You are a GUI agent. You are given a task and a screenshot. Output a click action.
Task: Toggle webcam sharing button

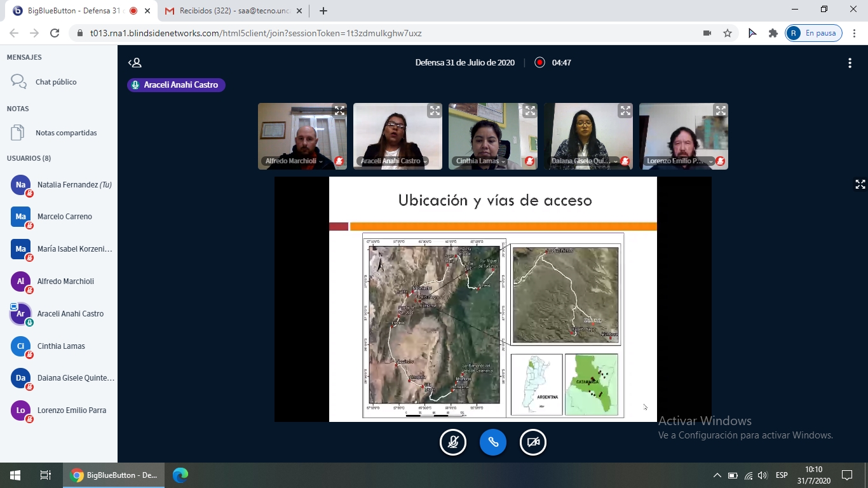click(532, 443)
